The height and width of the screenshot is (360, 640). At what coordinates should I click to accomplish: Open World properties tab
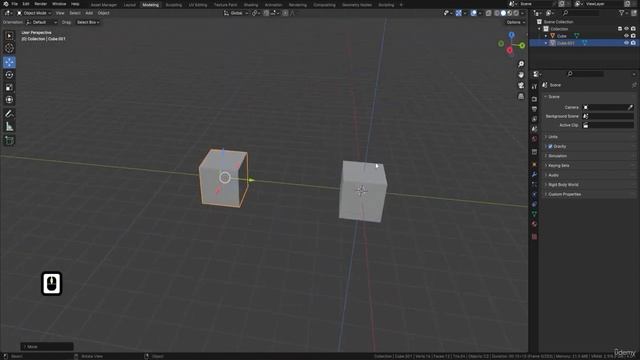point(534,139)
